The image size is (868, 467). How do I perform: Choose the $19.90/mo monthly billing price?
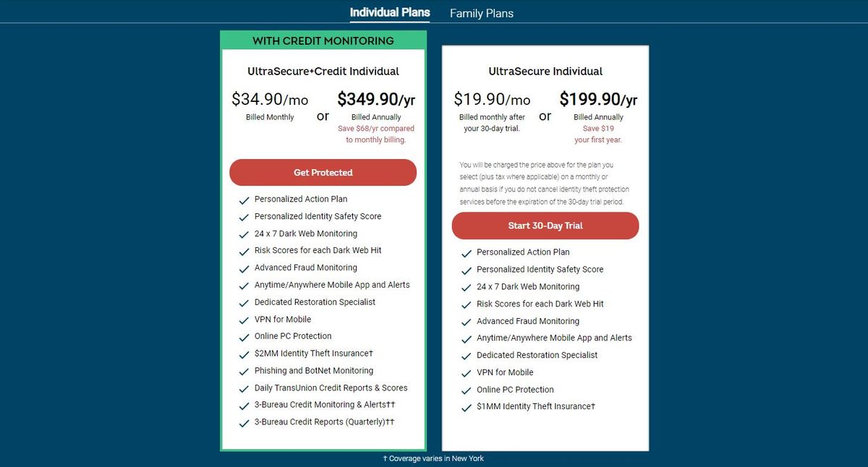492,100
